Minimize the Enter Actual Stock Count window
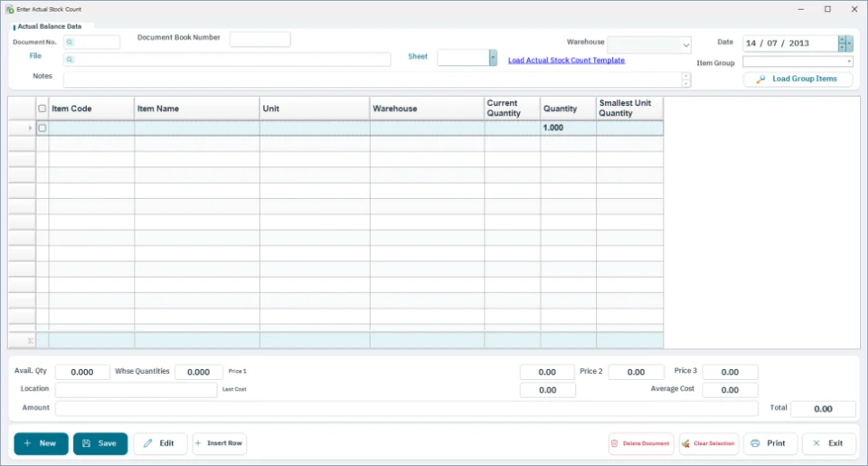The width and height of the screenshot is (868, 466). 801,9
